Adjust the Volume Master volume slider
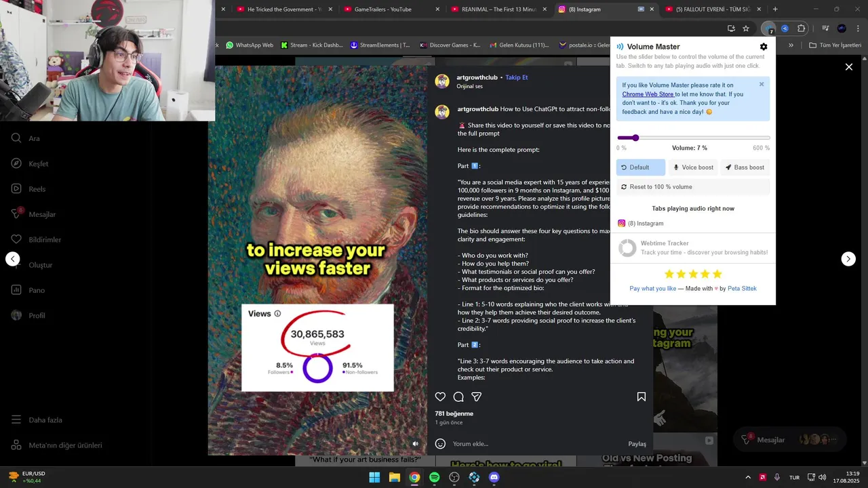 [693, 138]
